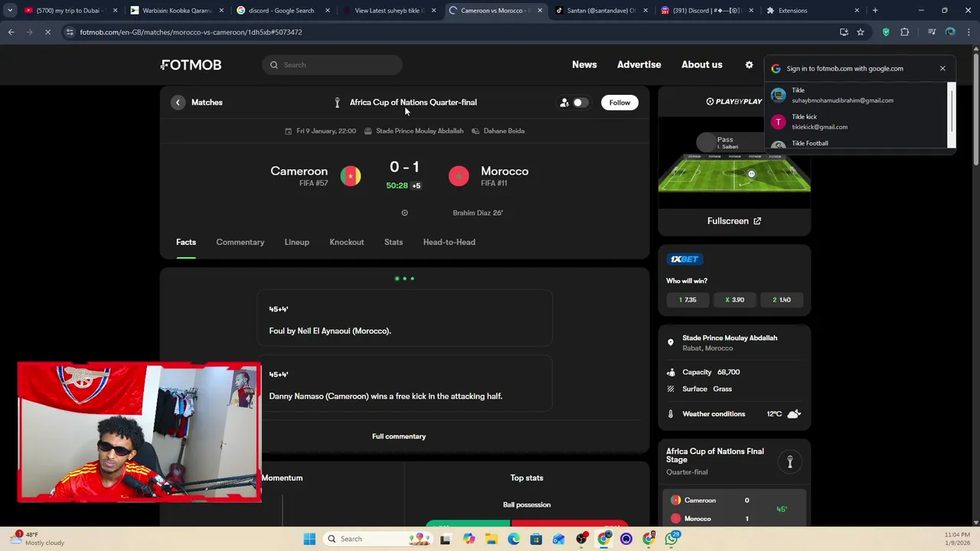
Task: Open the About us link
Action: 702,65
